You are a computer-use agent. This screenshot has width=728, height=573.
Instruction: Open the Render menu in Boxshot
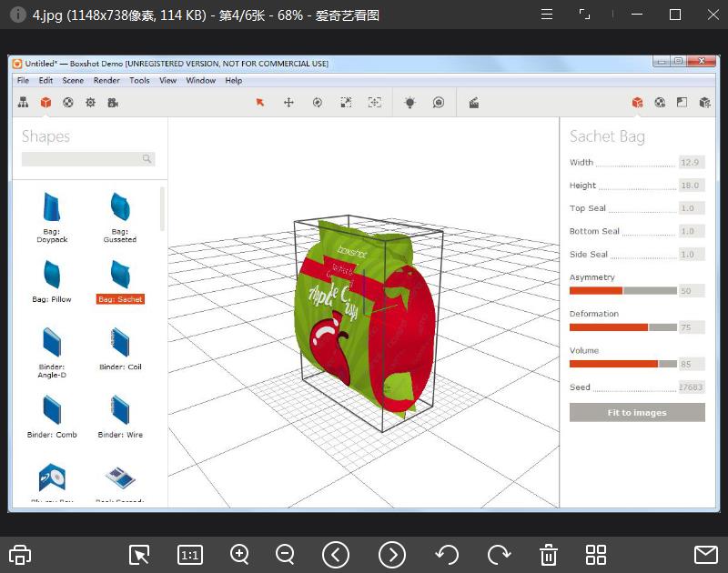click(106, 80)
